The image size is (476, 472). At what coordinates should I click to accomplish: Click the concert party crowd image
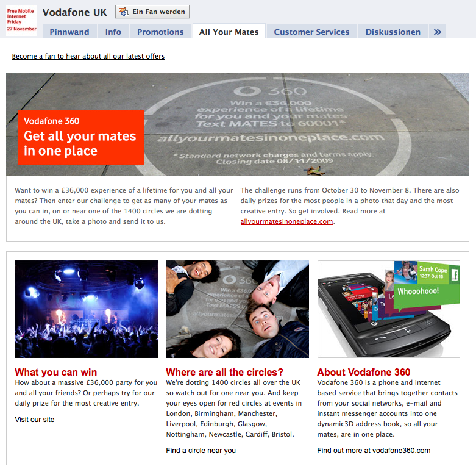[x=87, y=309]
